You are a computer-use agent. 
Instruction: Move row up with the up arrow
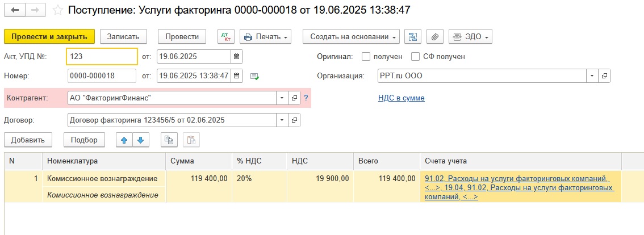pos(124,140)
